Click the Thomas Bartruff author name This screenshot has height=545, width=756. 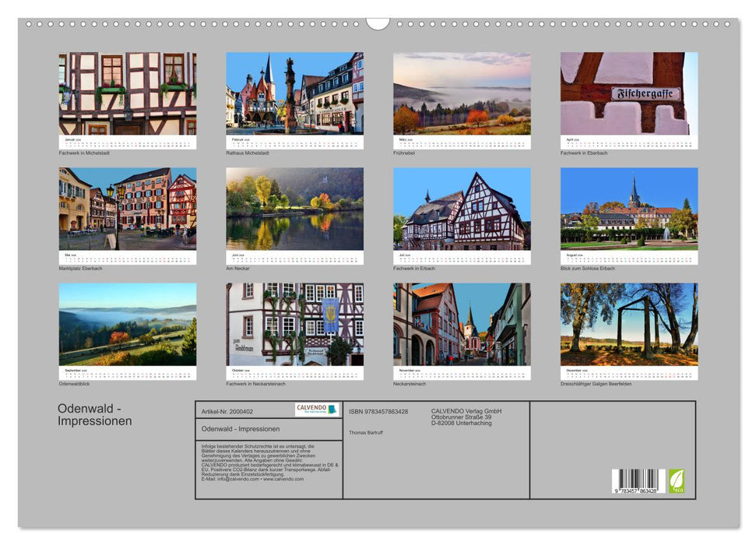point(366,431)
